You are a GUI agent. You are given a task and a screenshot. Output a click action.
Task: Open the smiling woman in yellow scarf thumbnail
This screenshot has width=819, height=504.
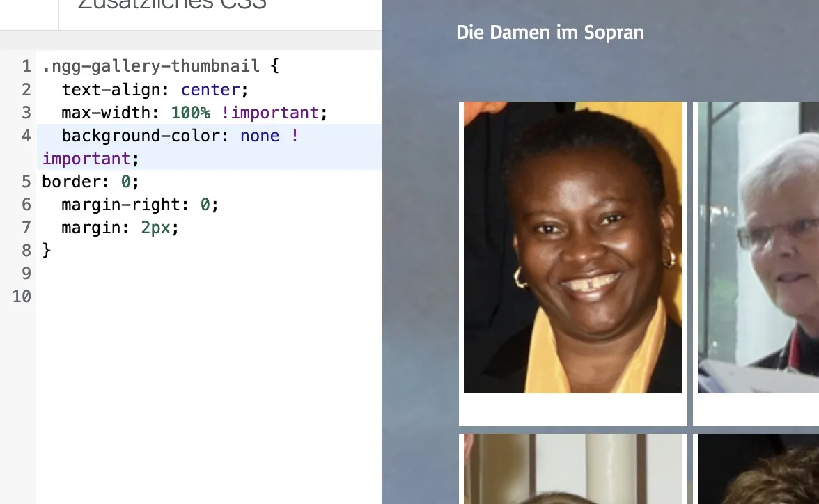tap(573, 248)
